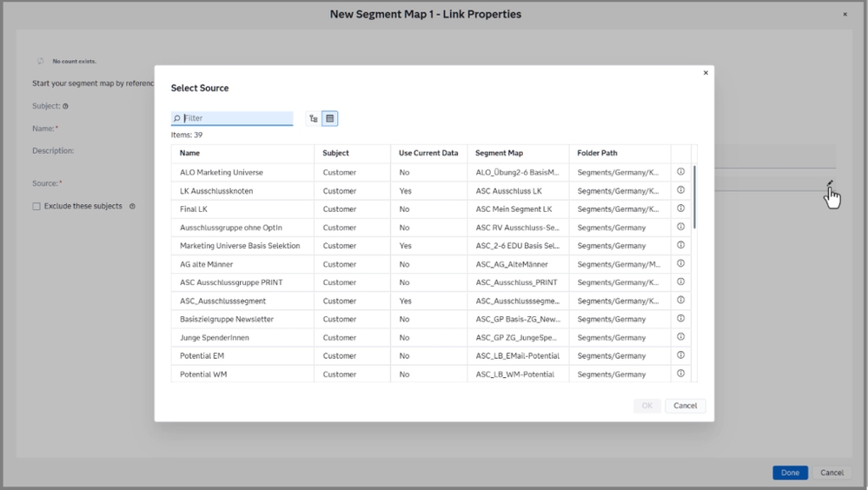Focus the Filter input field

[232, 118]
